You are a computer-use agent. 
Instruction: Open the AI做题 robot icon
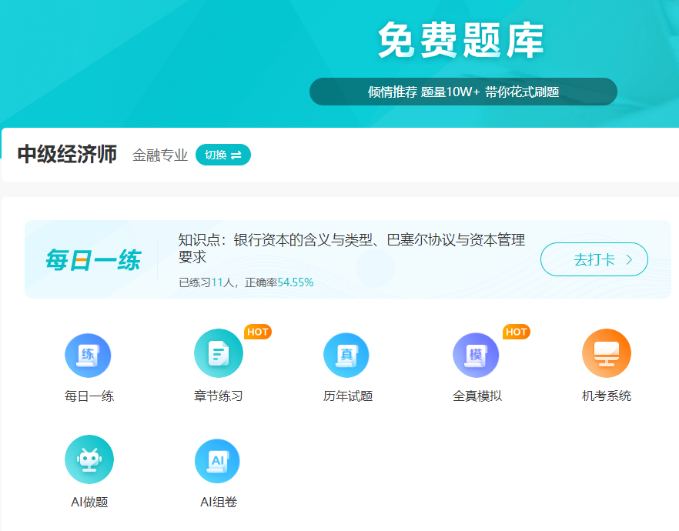(x=89, y=459)
